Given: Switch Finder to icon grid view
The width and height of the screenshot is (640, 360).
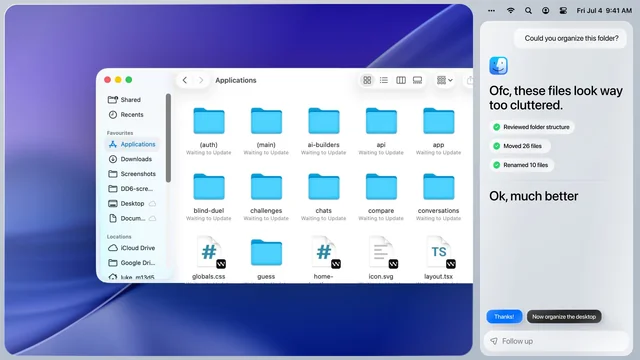Looking at the screenshot, I should pyautogui.click(x=367, y=80).
